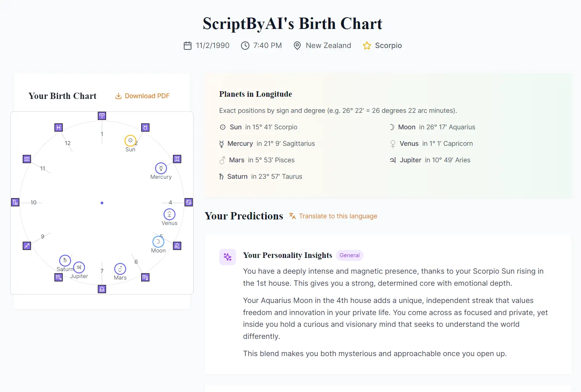
Task: Click the calendar icon beside the birth date
Action: tap(187, 45)
